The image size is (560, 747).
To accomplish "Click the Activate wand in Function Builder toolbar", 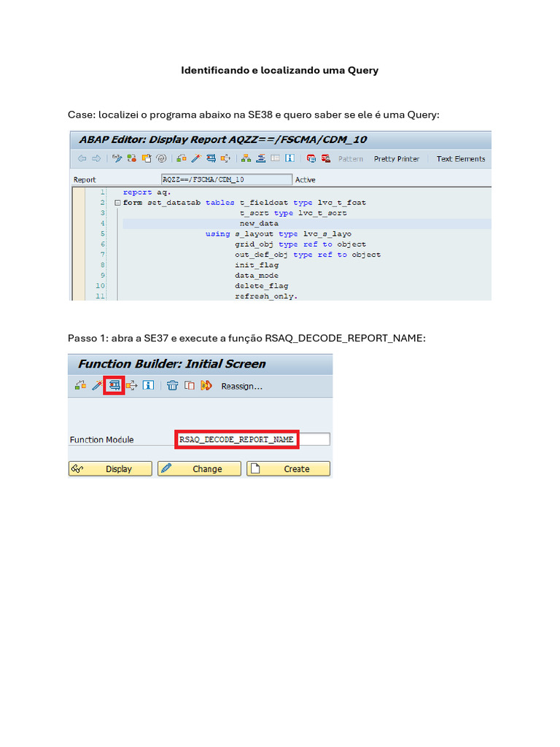I will coord(97,385).
